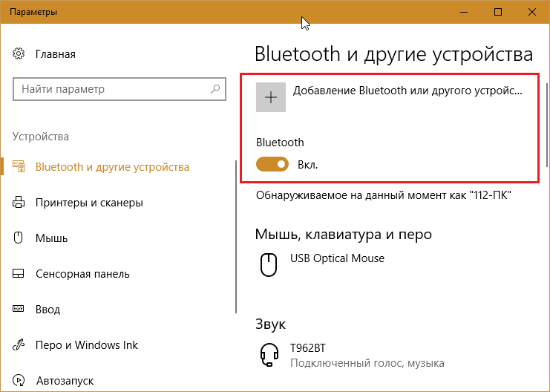
Task: Open the Мышь settings section
Action: click(51, 238)
